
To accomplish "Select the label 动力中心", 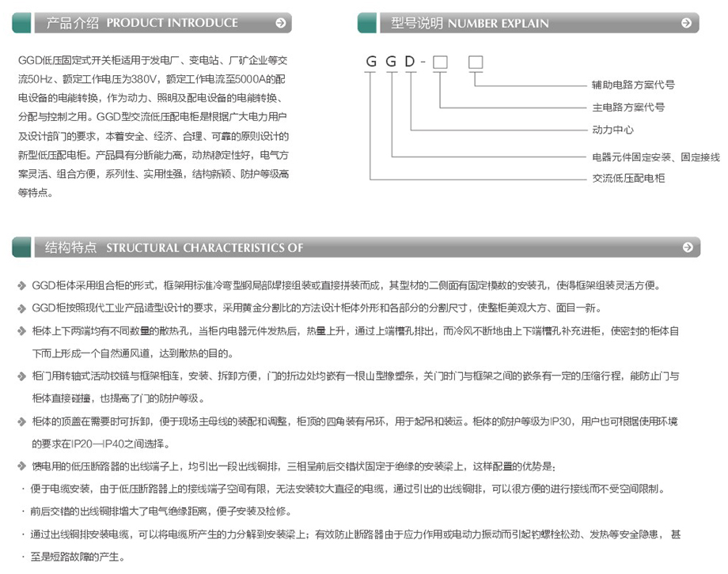I will tap(612, 130).
